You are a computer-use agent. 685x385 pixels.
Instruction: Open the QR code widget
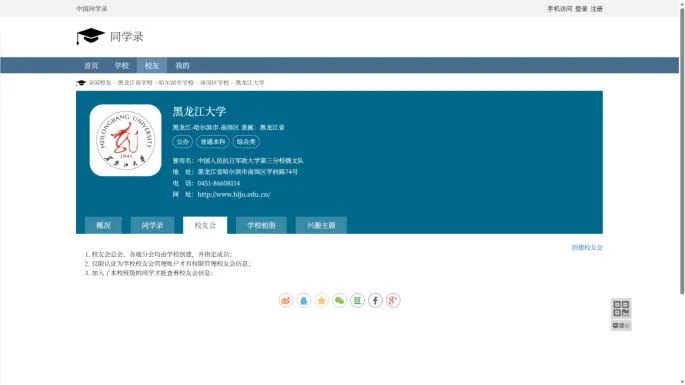621,309
